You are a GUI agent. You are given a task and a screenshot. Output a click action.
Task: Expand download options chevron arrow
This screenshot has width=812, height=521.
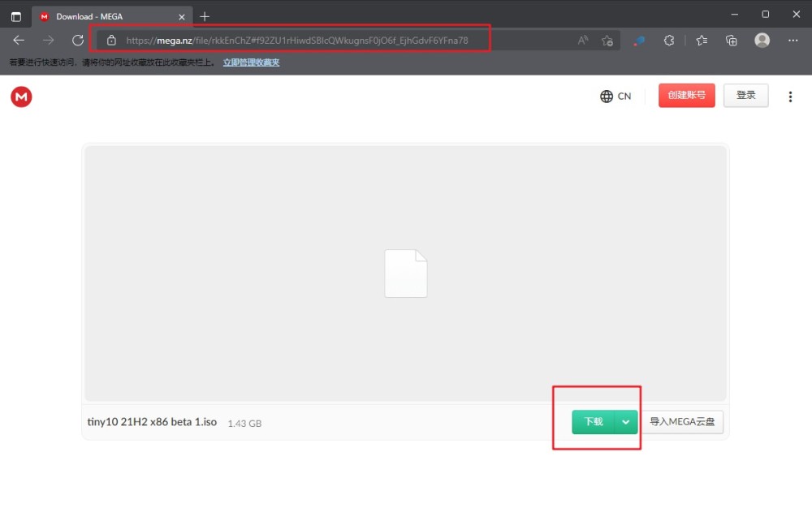pos(626,422)
